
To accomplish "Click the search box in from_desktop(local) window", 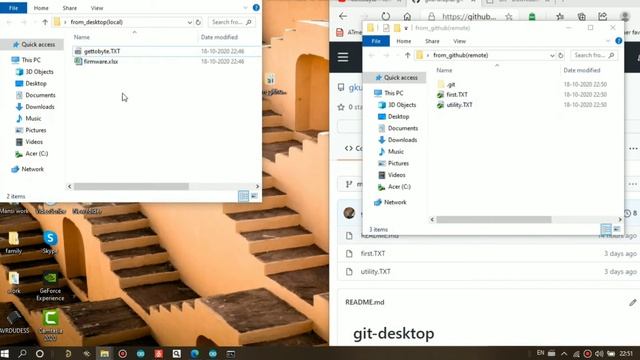I will click(231, 22).
